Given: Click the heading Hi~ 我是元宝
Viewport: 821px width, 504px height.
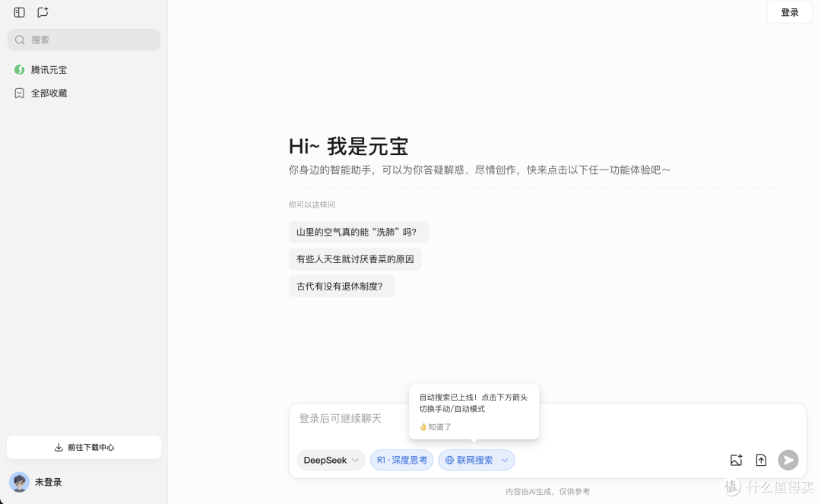Looking at the screenshot, I should 348,147.
